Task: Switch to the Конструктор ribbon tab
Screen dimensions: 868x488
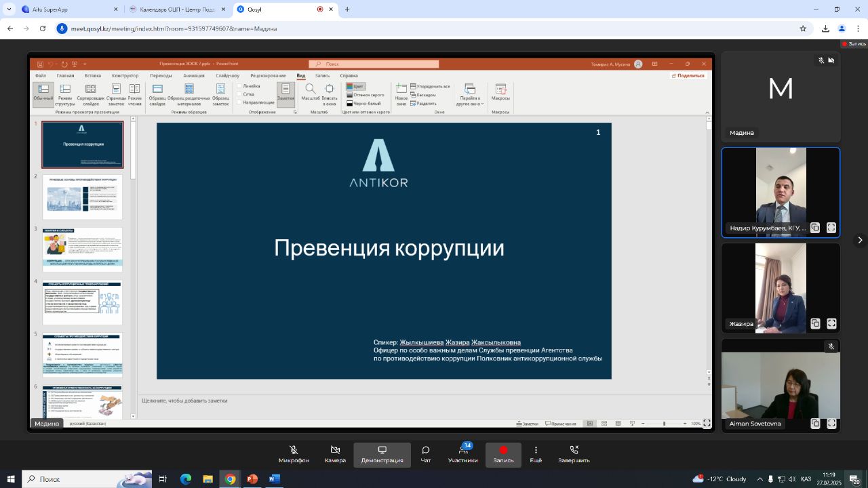Action: pos(125,75)
